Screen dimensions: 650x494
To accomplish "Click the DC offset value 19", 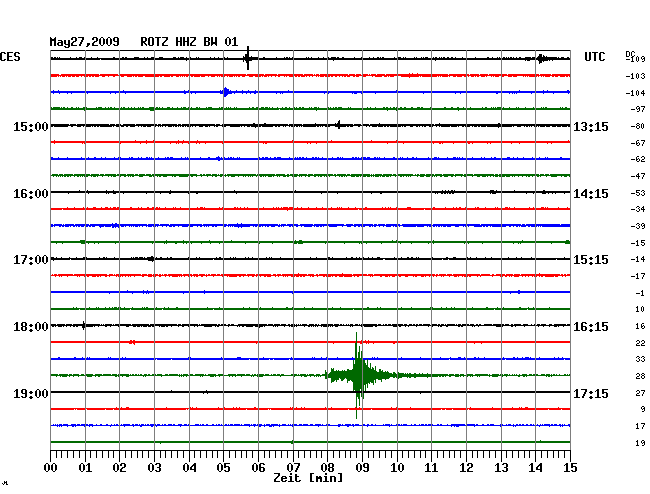I will tap(640, 443).
